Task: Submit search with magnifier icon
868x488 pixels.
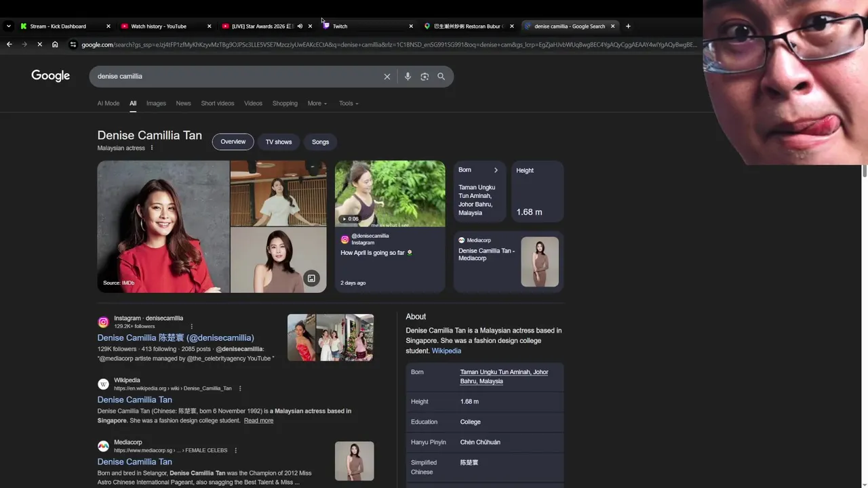Action: coord(441,77)
